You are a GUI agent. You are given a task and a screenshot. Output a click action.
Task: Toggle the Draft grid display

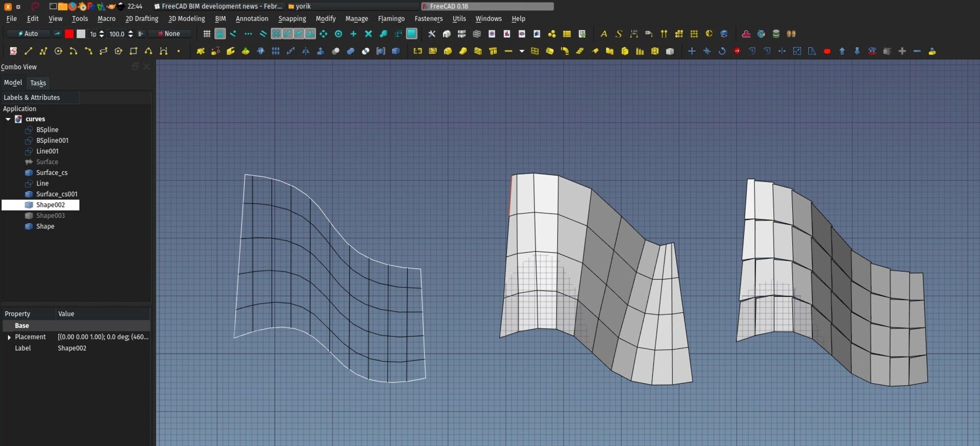[x=206, y=34]
